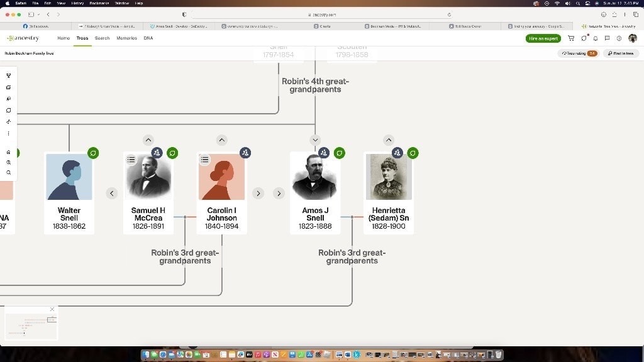Open the list icon on Samuel H McCrea card
This screenshot has width=644, height=362.
pos(131,160)
